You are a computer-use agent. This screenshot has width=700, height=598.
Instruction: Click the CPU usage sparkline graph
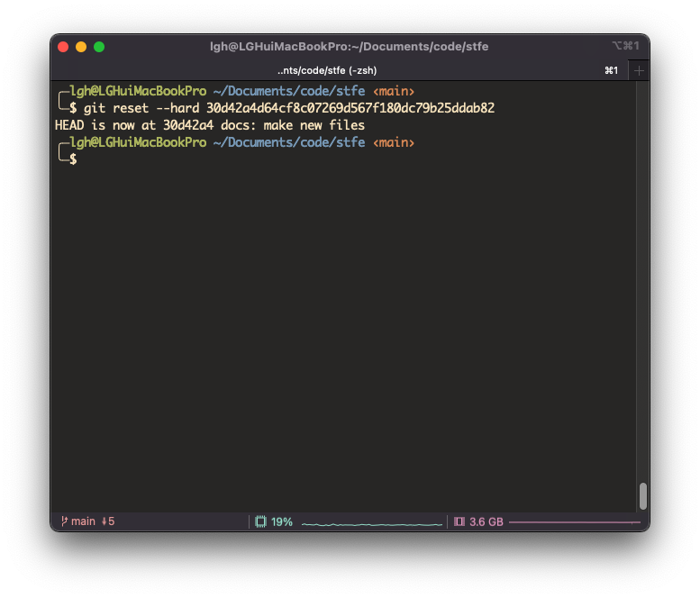coord(372,524)
